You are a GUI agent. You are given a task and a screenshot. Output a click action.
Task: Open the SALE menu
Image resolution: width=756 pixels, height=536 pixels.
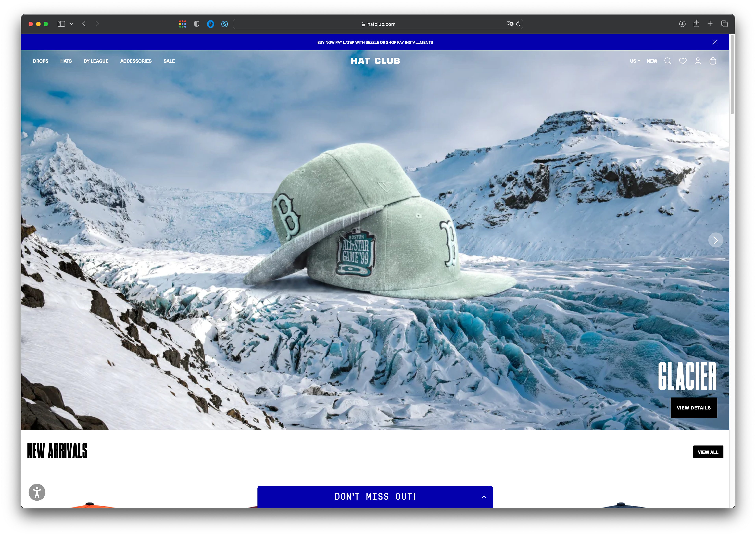tap(169, 61)
